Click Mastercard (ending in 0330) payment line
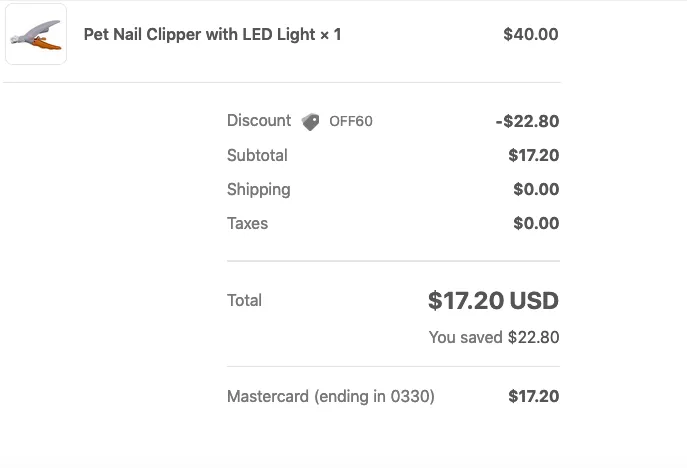This screenshot has height=468, width=687. point(331,397)
